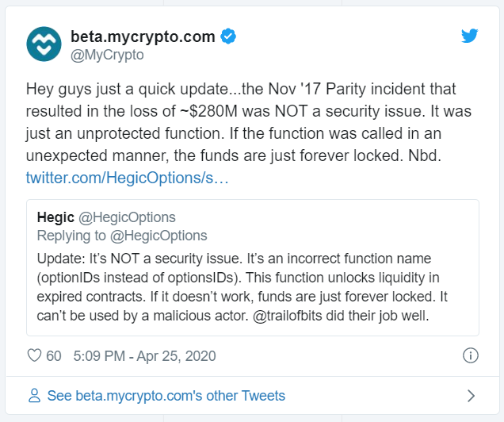The width and height of the screenshot is (504, 422).
Task: See beta.mycrypto.com's other Tweets
Action: pos(166,396)
